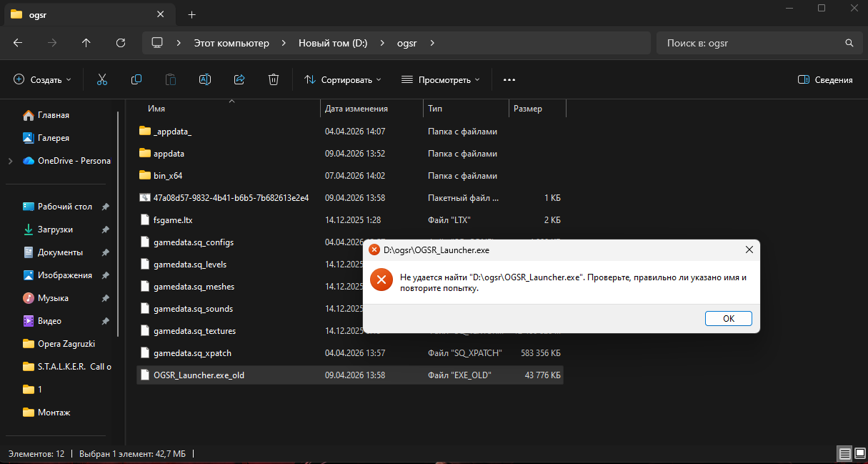Click the Share icon in toolbar
Viewport: 868px width, 464px height.
pos(239,79)
